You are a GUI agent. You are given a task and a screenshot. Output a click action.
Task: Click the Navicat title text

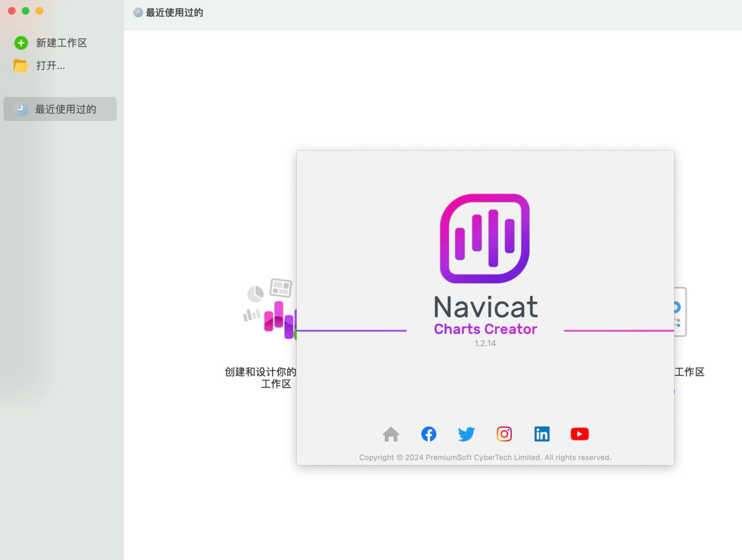[485, 306]
